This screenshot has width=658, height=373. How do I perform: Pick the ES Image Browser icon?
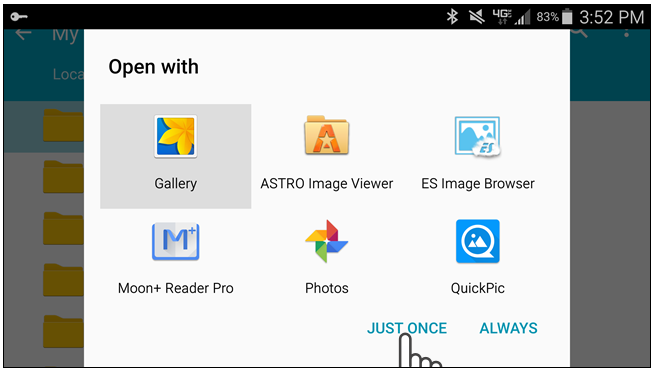click(478, 137)
